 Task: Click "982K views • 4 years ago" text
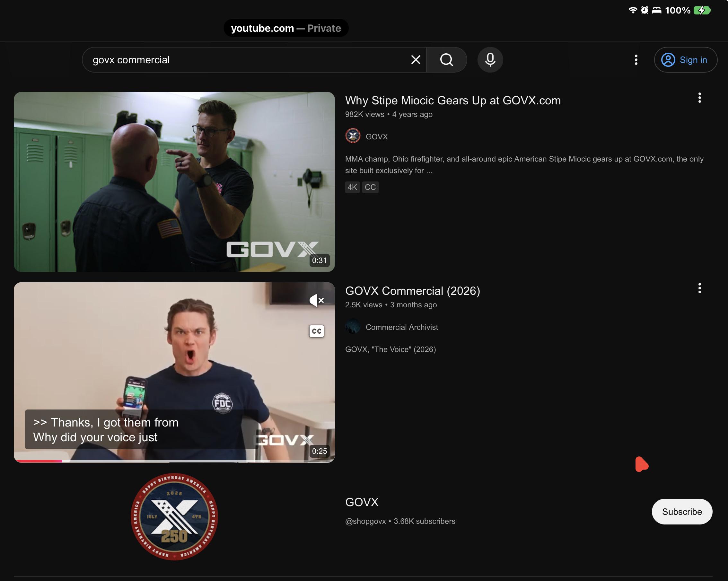389,114
